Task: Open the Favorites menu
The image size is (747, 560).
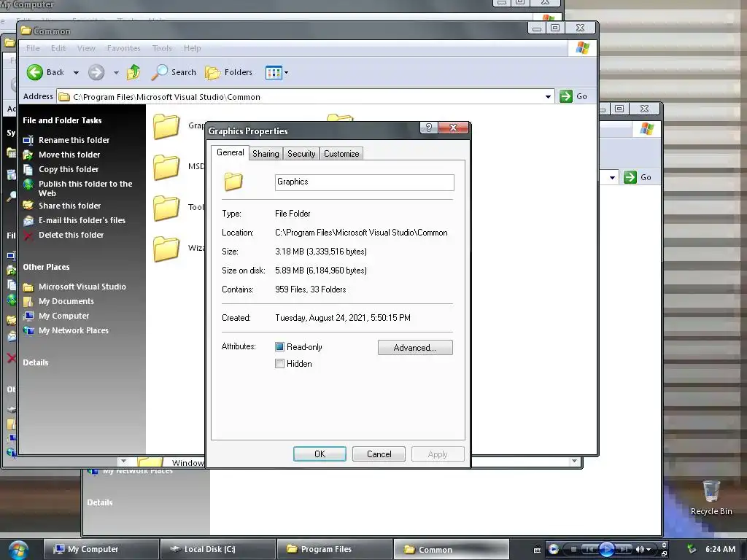Action: pyautogui.click(x=124, y=48)
